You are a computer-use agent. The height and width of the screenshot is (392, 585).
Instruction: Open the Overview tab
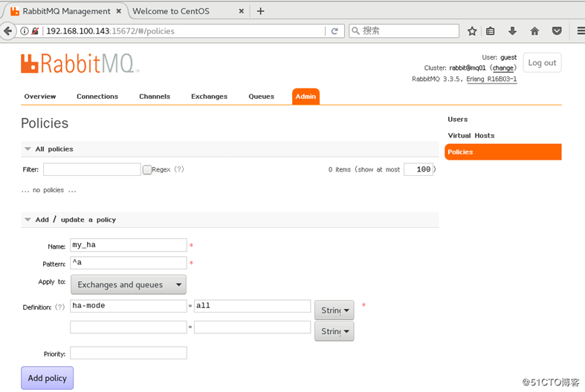[x=40, y=97]
